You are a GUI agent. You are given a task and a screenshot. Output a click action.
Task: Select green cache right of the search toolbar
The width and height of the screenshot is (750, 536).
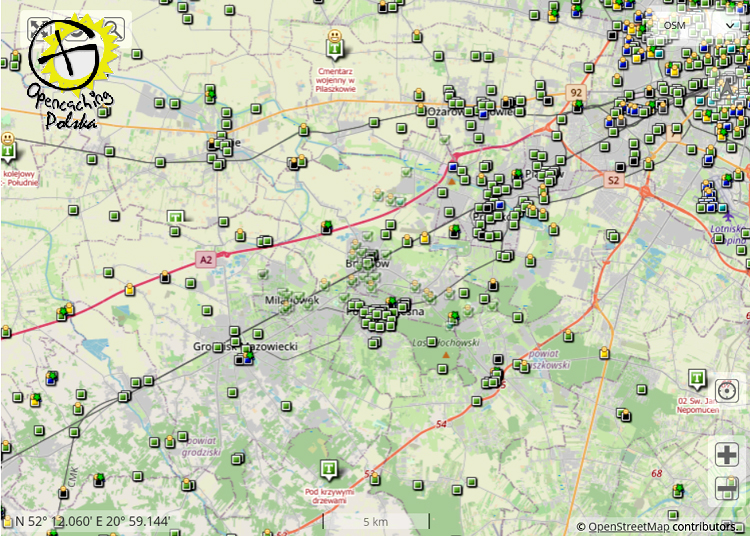coord(137,54)
